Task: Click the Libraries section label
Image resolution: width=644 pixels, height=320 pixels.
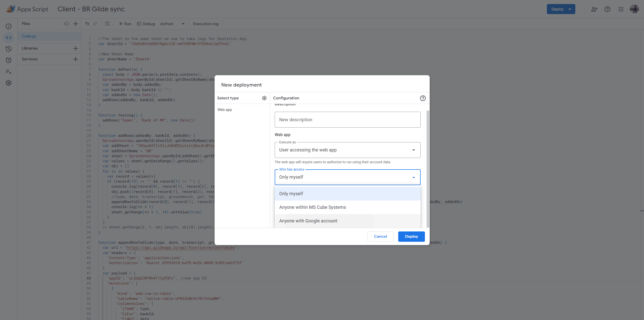Action: (x=30, y=48)
